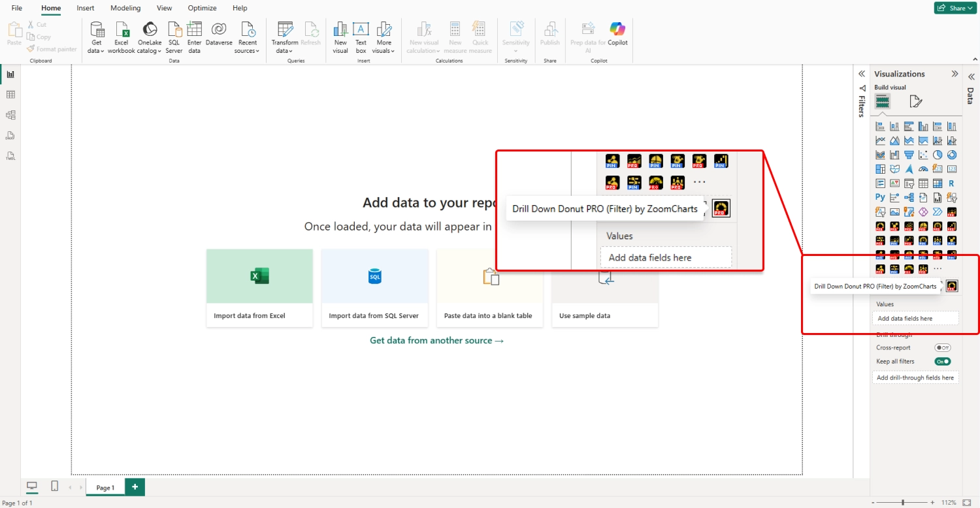980x508 pixels.
Task: Switch to desktop layout at bottom
Action: [x=31, y=486]
